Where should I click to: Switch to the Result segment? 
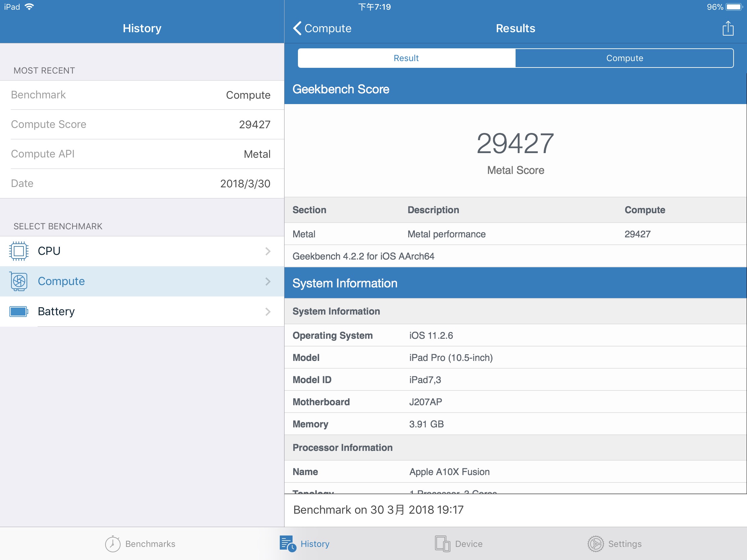point(406,58)
